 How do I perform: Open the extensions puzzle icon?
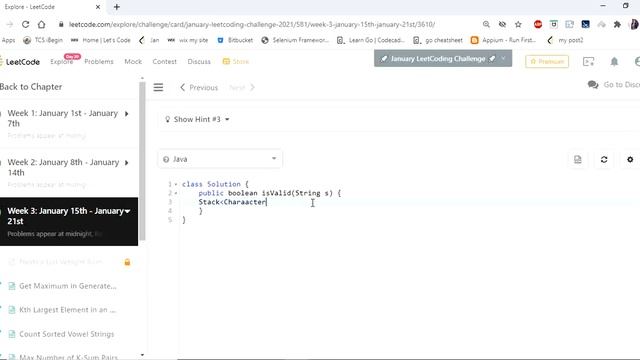pyautogui.click(x=617, y=24)
